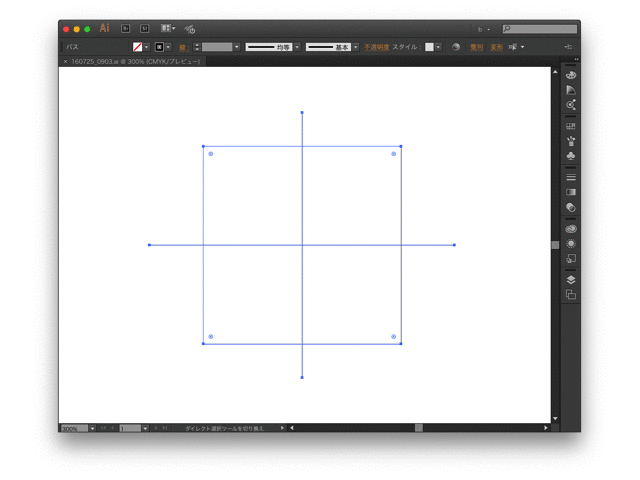Click the Stock (St) icon
The width and height of the screenshot is (640, 480).
tap(144, 29)
